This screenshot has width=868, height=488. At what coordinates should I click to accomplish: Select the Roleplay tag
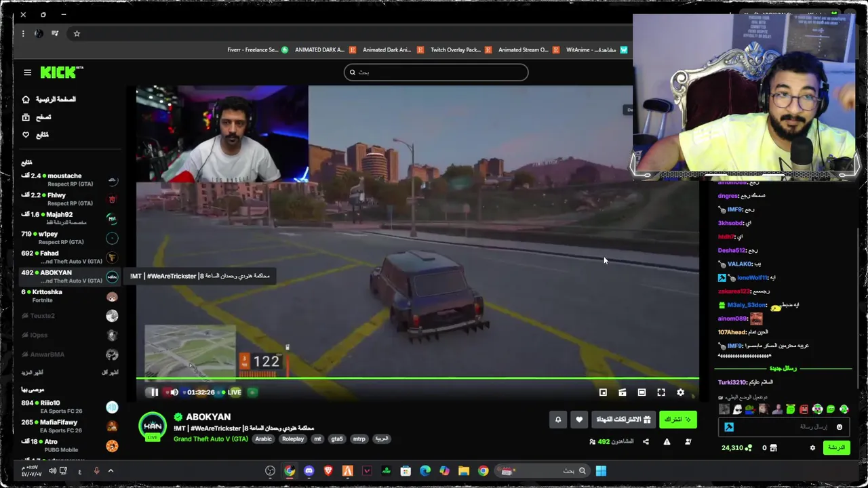[293, 439]
